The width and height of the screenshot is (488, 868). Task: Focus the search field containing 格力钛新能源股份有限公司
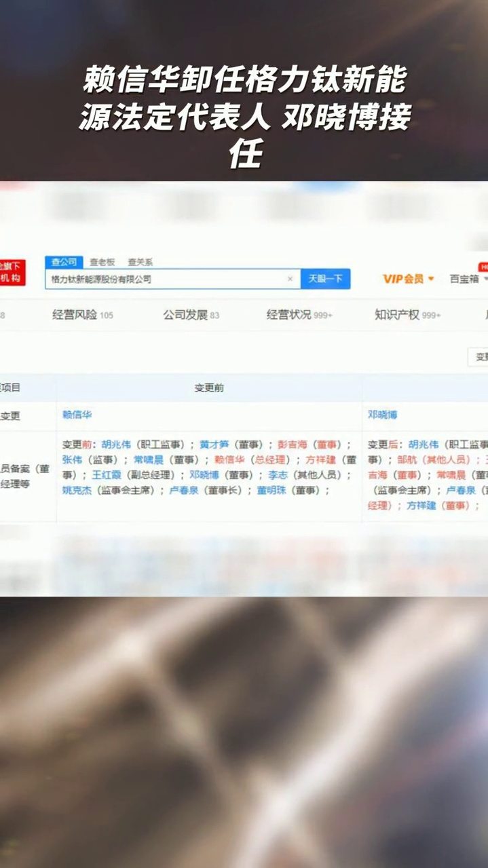[x=172, y=279]
